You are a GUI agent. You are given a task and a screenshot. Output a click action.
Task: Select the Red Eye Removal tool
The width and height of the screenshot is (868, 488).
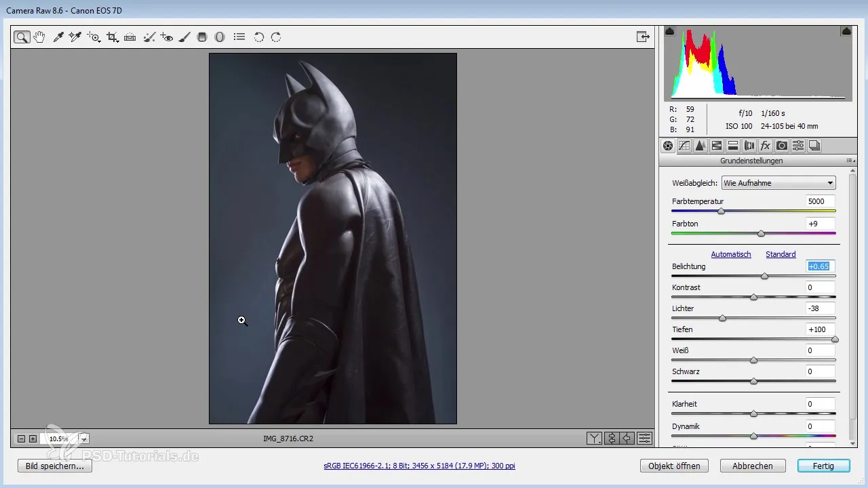(x=167, y=37)
